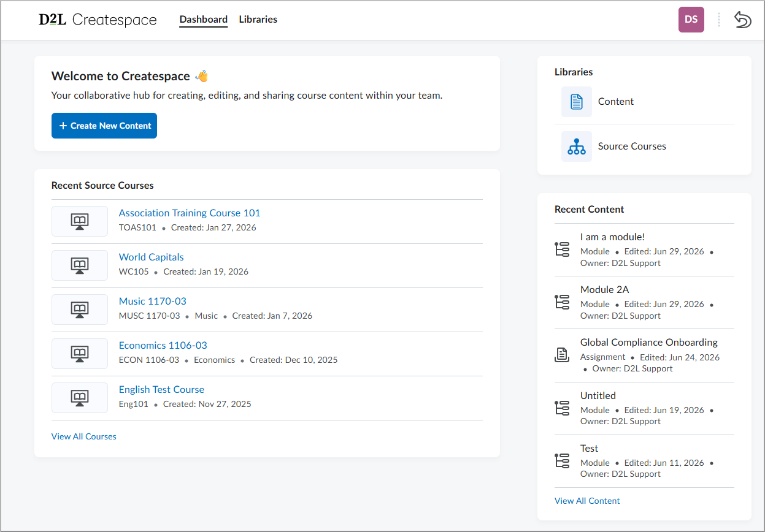
Task: Click the Recent Source Courses heading
Action: pos(102,186)
